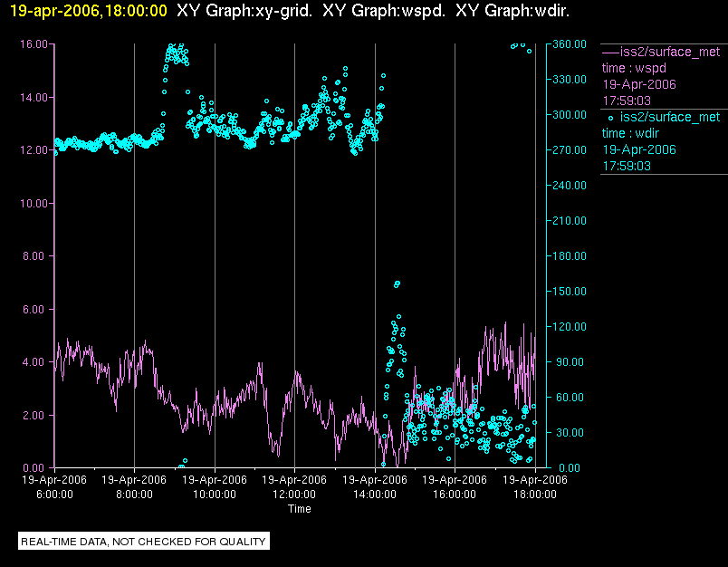Click the 14.00 label on wind speed axis

coord(34,98)
